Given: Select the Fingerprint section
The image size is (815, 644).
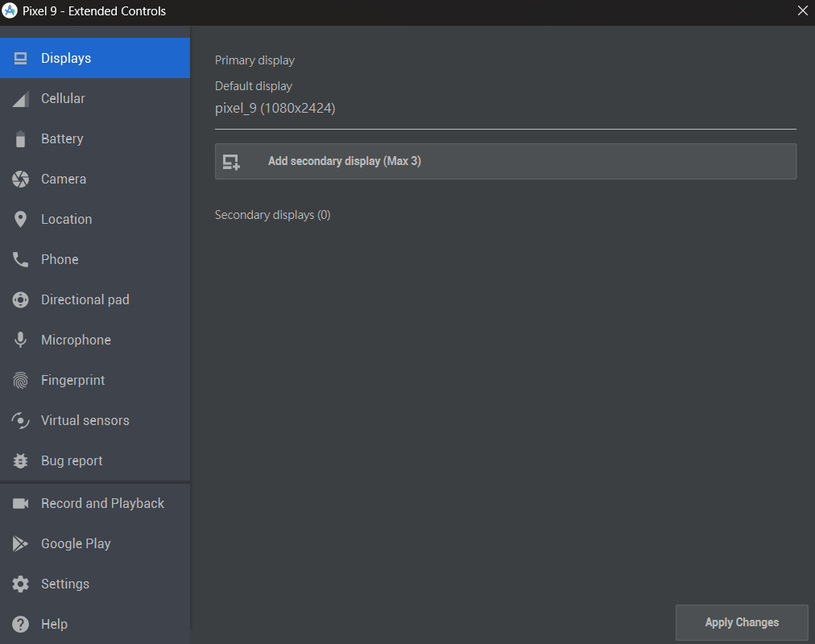Looking at the screenshot, I should click(x=95, y=380).
